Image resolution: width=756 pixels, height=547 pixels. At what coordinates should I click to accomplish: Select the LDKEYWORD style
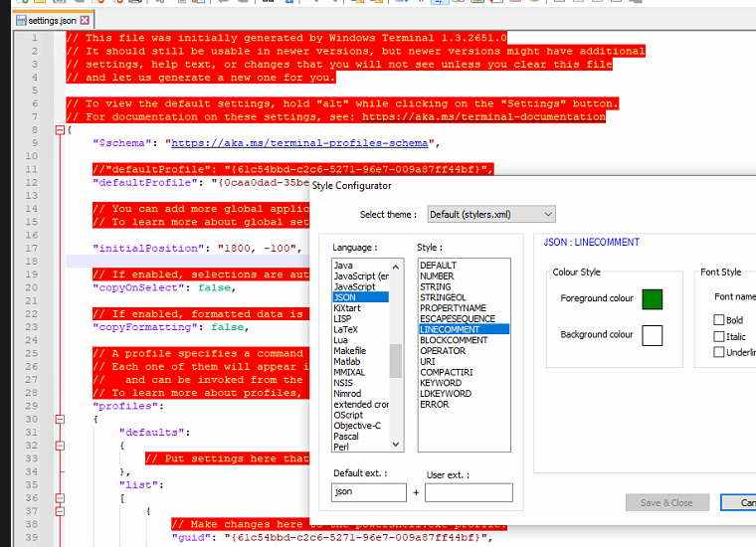[446, 394]
